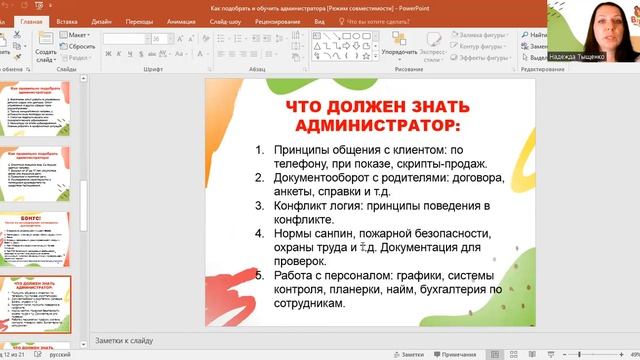Screen dimensions: 640x360
Task: Select the rectangle shape in shapes gallery
Action: (x=347, y=36)
